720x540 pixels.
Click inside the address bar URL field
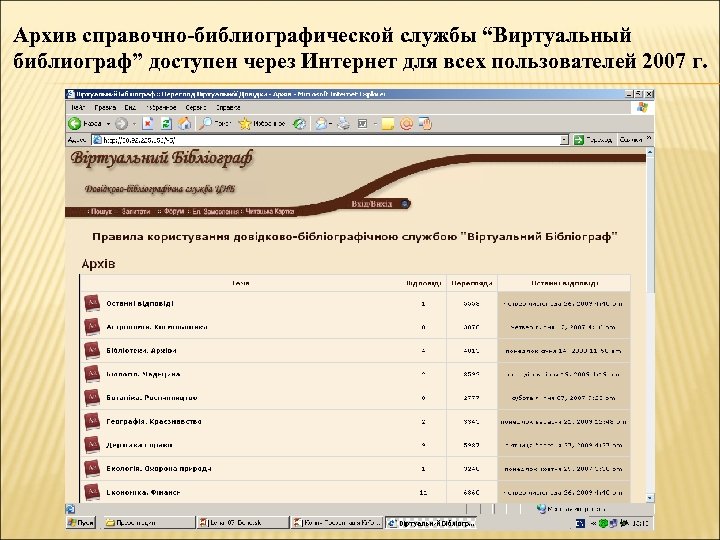(326, 140)
